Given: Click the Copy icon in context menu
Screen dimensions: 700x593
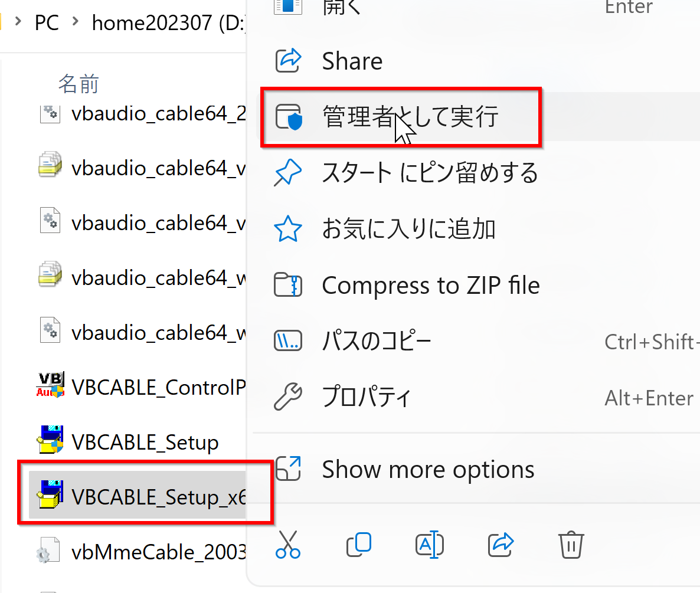Looking at the screenshot, I should tap(358, 545).
